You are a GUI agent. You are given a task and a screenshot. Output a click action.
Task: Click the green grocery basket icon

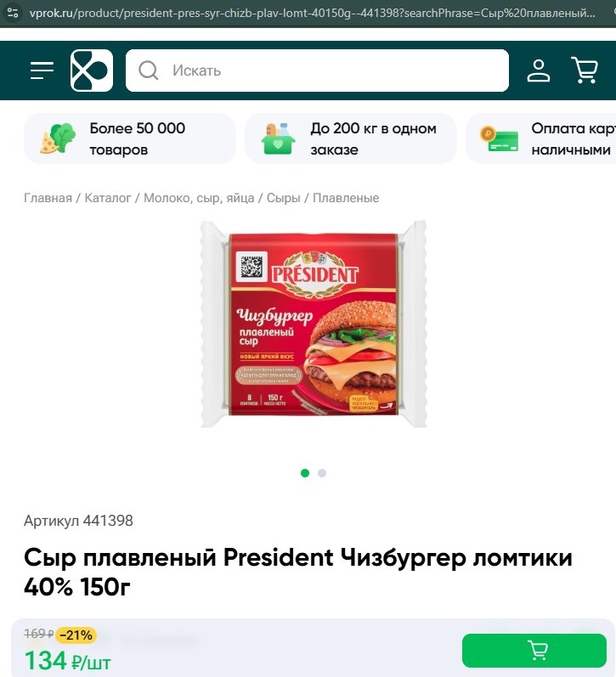point(278,138)
